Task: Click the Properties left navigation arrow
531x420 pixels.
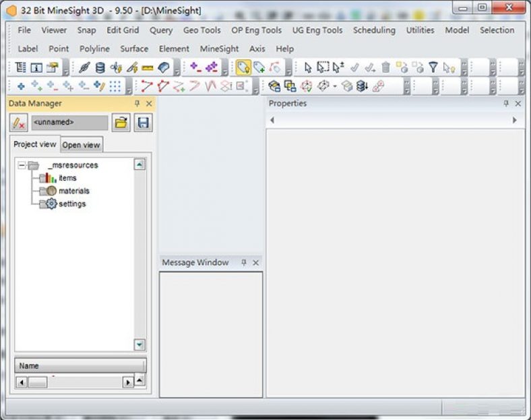Action: coord(272,120)
